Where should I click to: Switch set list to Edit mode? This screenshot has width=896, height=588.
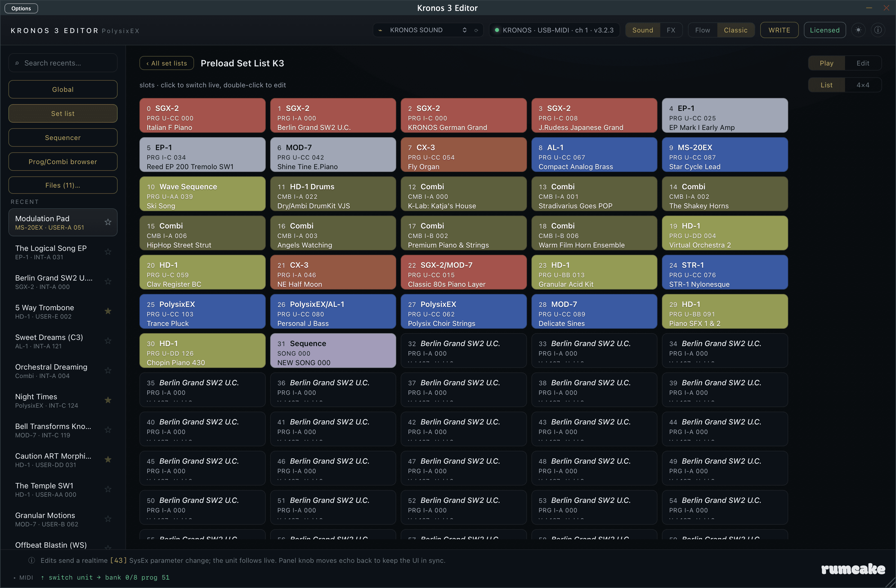pos(863,63)
